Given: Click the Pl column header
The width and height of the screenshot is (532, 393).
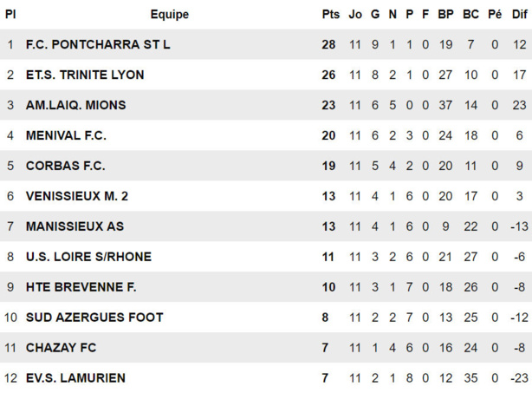Looking at the screenshot, I should (x=10, y=14).
